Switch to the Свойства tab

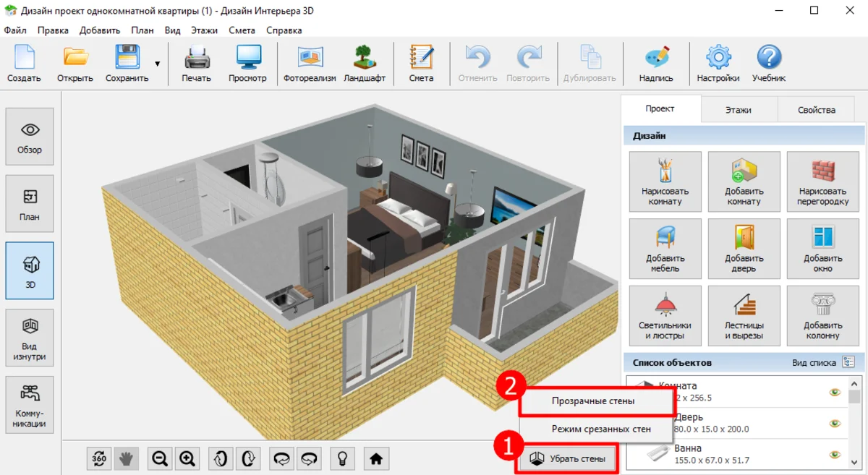click(x=816, y=110)
